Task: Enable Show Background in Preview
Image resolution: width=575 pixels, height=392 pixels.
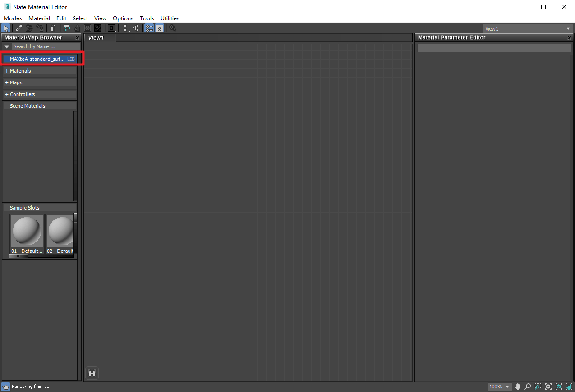Action: (x=87, y=28)
